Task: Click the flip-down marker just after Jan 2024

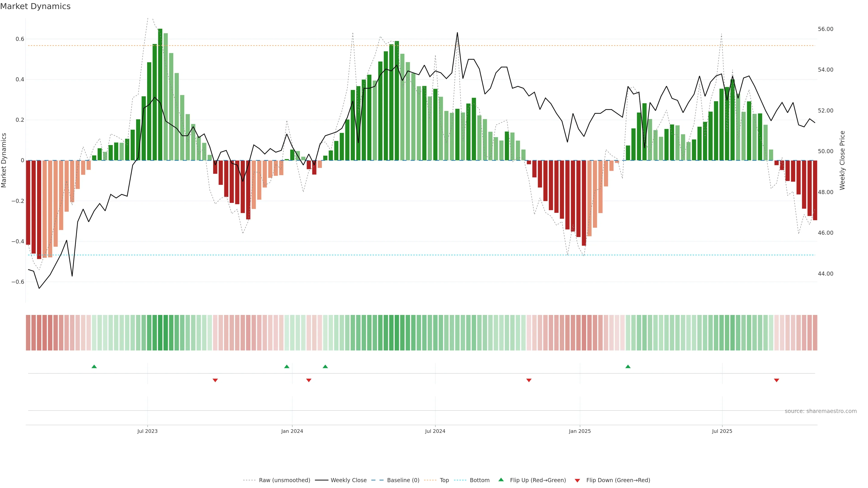Action: (309, 380)
